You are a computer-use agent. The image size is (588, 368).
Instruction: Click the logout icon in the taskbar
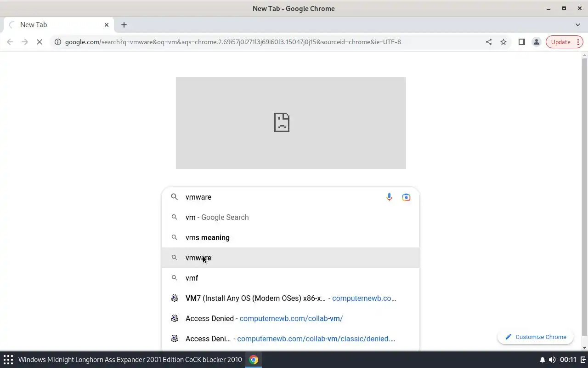pos(583,360)
